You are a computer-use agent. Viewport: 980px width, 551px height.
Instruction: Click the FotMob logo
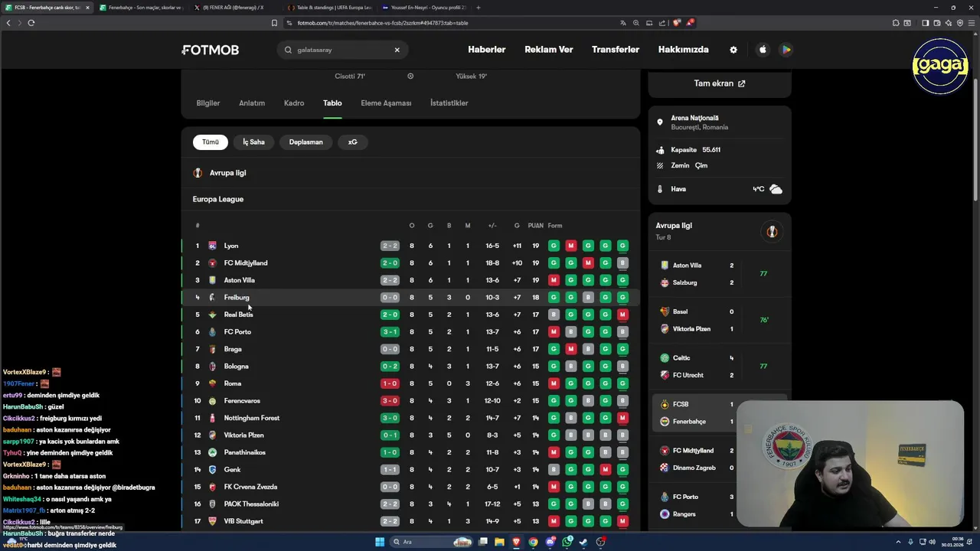pyautogui.click(x=211, y=50)
